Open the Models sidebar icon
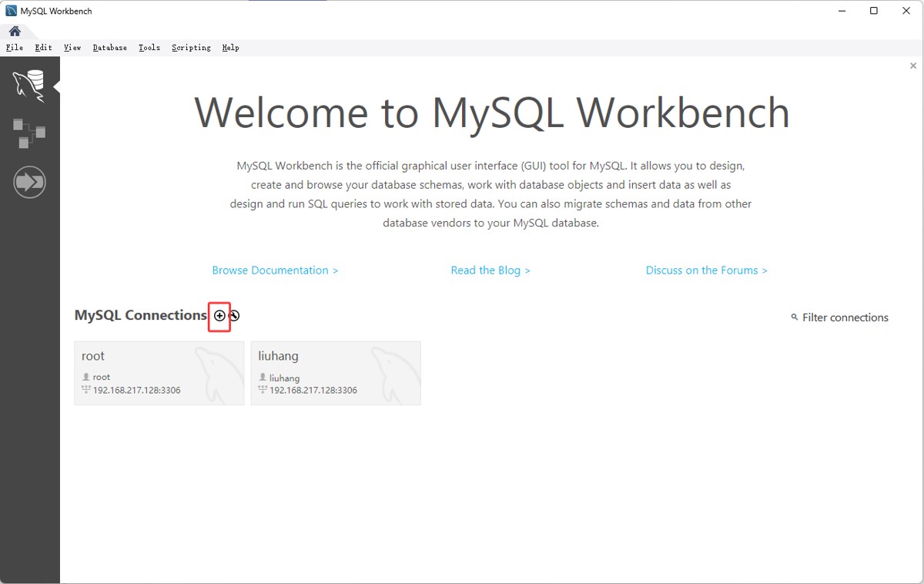This screenshot has height=584, width=924. click(x=29, y=133)
